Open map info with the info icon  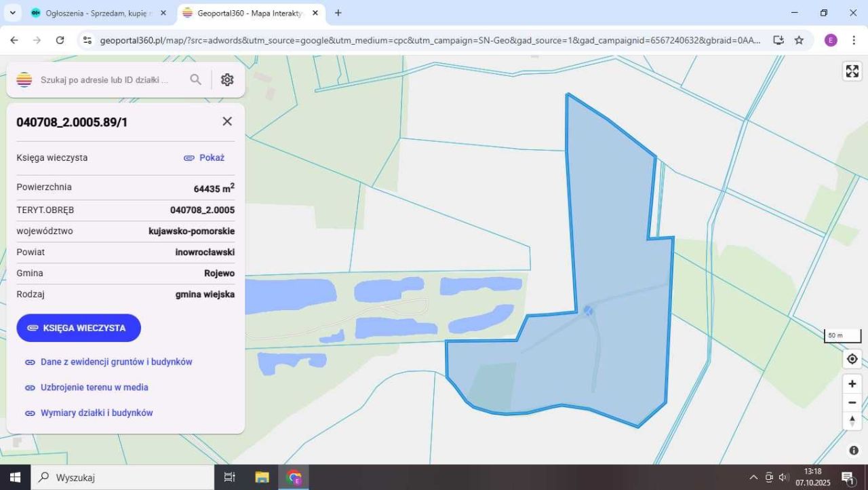(x=853, y=450)
